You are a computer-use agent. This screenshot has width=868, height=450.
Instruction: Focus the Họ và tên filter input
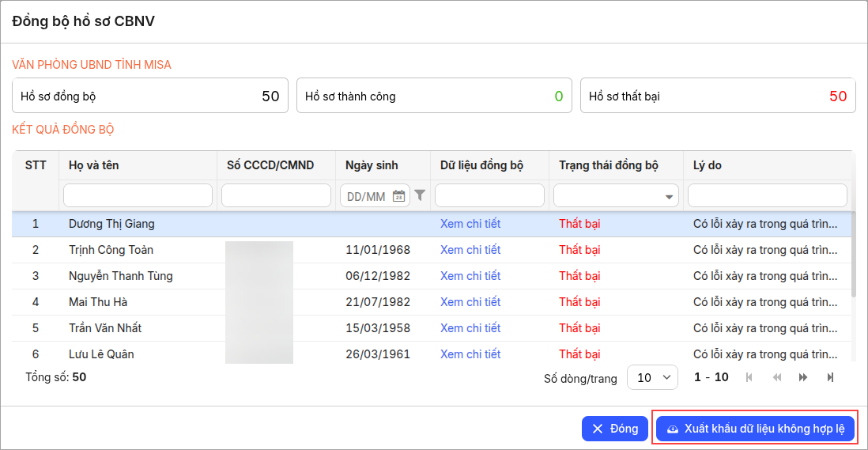138,195
